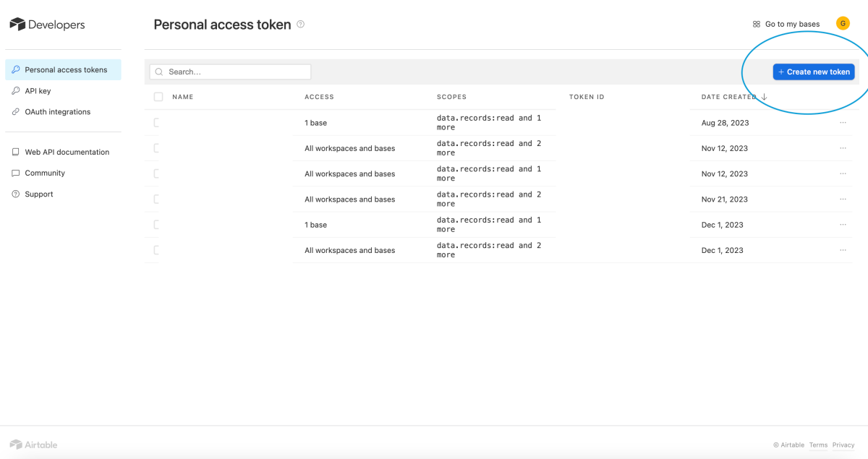Click the grid icon next to Go to my bases
Viewport: 868px width, 459px height.
pyautogui.click(x=755, y=23)
